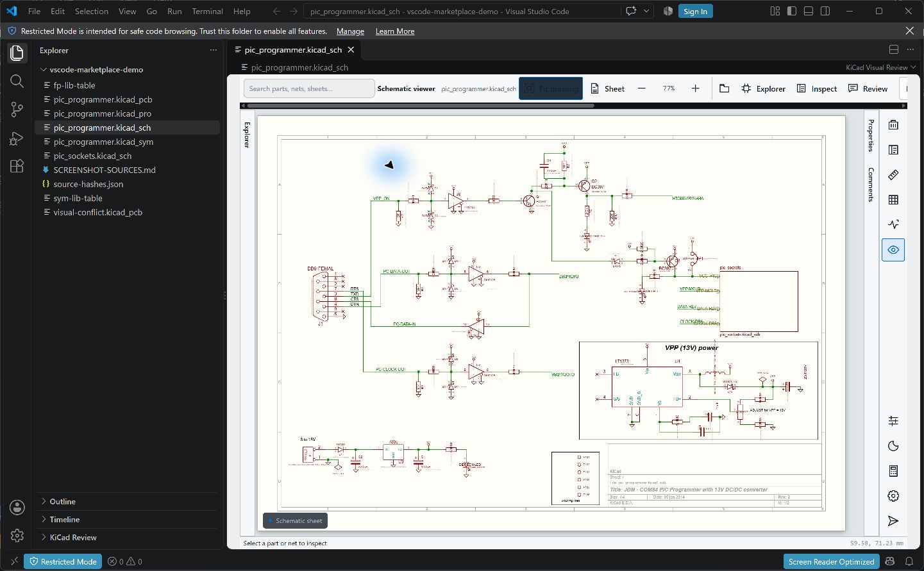Click the Review button in viewer toolbar
Screen dimensions: 924x571
(868, 88)
